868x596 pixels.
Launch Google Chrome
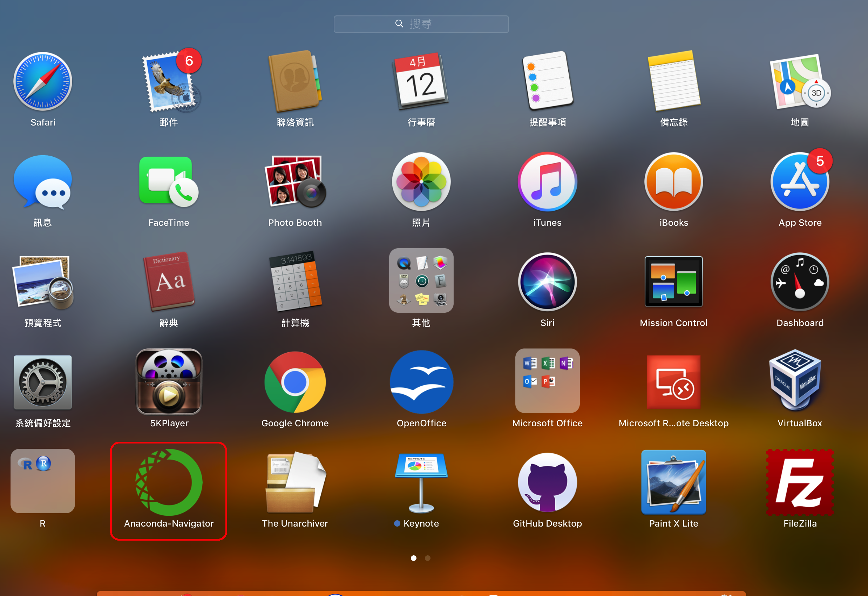coord(295,382)
